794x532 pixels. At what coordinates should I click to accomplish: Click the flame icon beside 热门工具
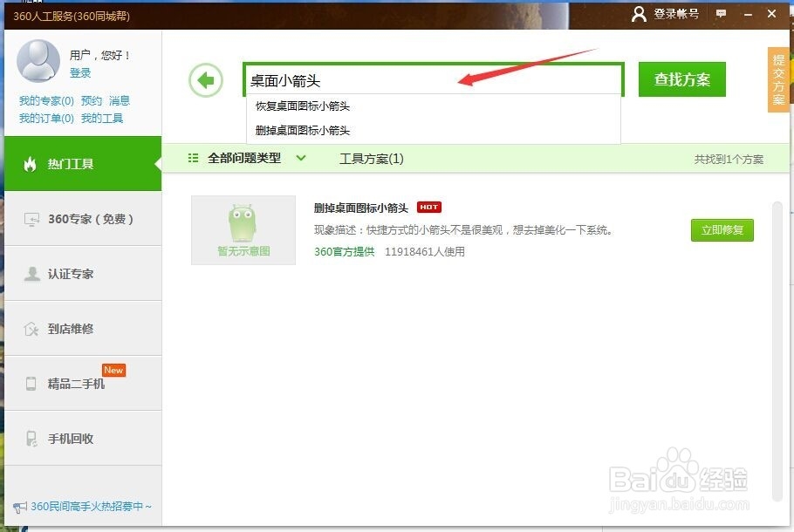(31, 164)
